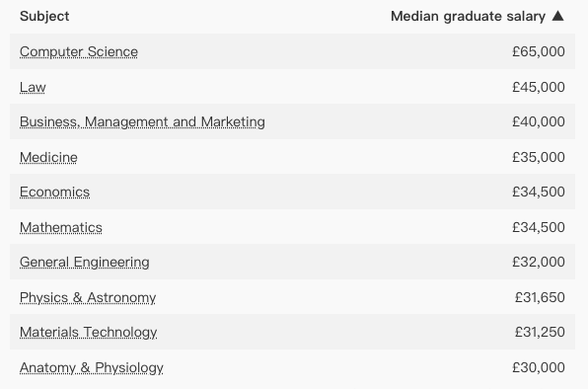Go to the Mathematics subject page
588x389 pixels.
[61, 227]
